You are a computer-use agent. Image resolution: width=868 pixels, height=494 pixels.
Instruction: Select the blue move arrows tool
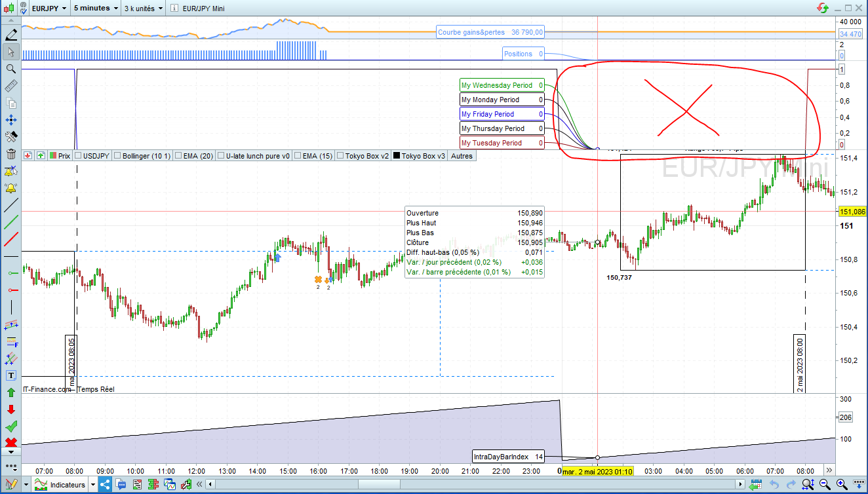click(10, 120)
